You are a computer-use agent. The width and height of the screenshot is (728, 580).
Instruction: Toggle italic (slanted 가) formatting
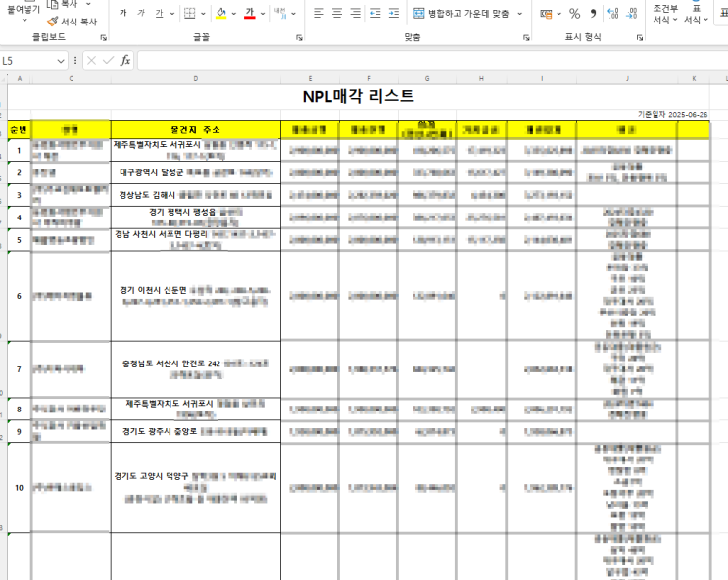(141, 13)
